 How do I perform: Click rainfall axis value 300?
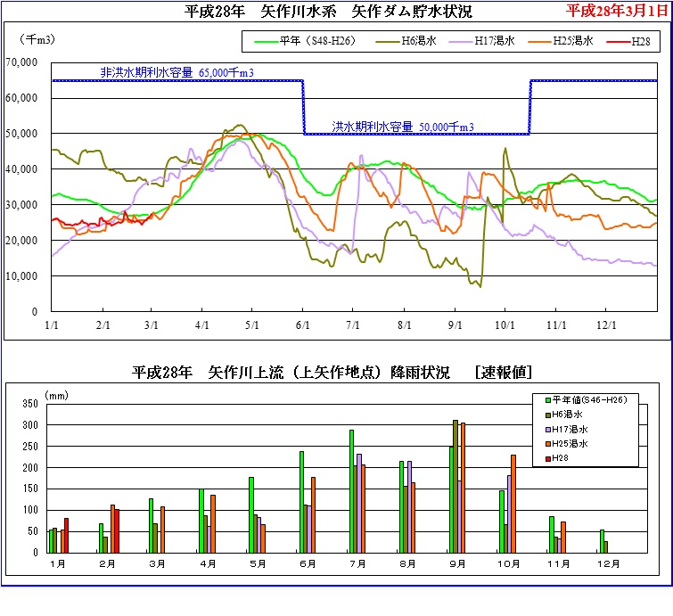click(30, 425)
